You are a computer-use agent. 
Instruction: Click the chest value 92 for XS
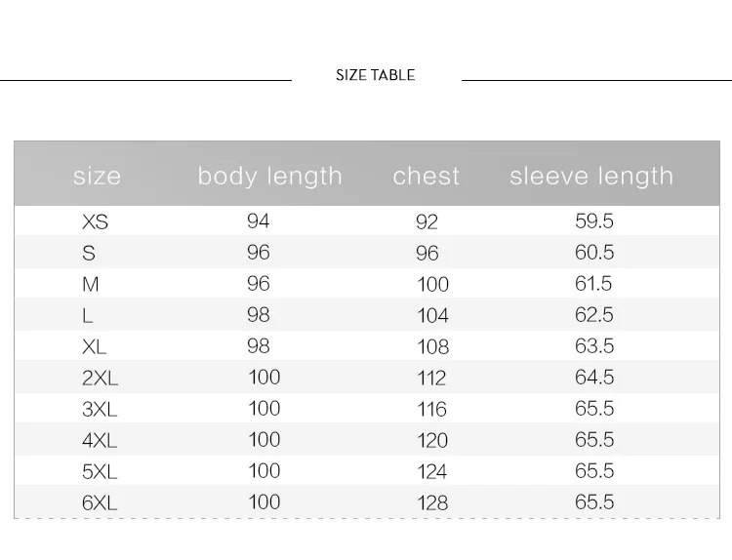point(427,222)
